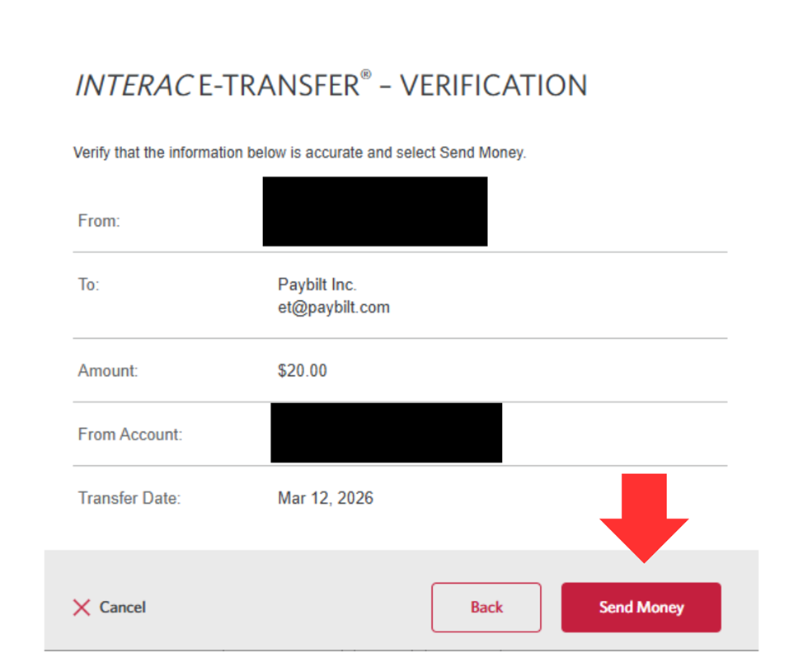Click the "To:" row label
Image resolution: width=803 pixels, height=672 pixels.
pyautogui.click(x=88, y=285)
